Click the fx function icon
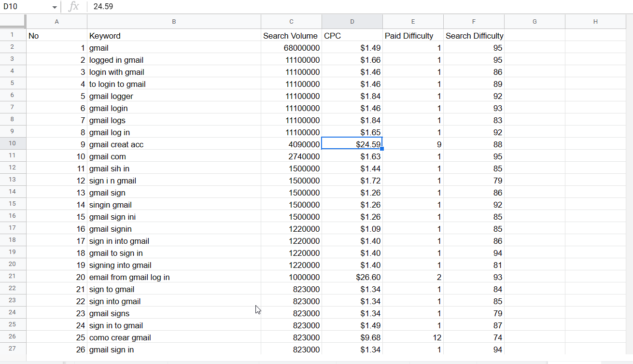Viewport: 633px width, 364px height. coord(74,7)
